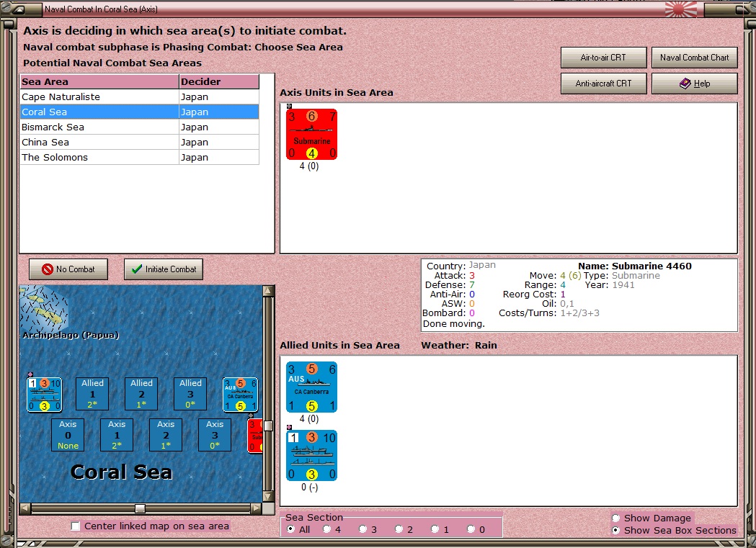756x548 pixels.
Task: Select the Allied convoy counter in units list
Action: [x=311, y=456]
